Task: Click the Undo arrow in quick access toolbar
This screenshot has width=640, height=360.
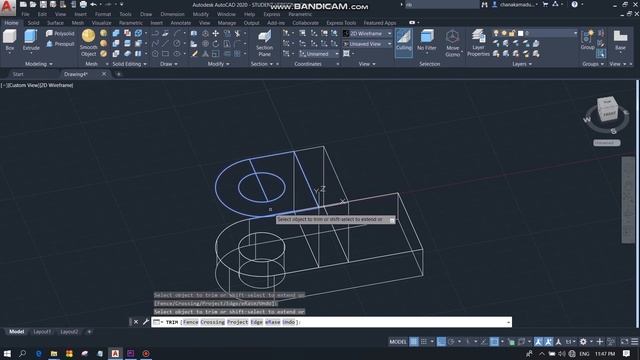Action: click(x=93, y=4)
